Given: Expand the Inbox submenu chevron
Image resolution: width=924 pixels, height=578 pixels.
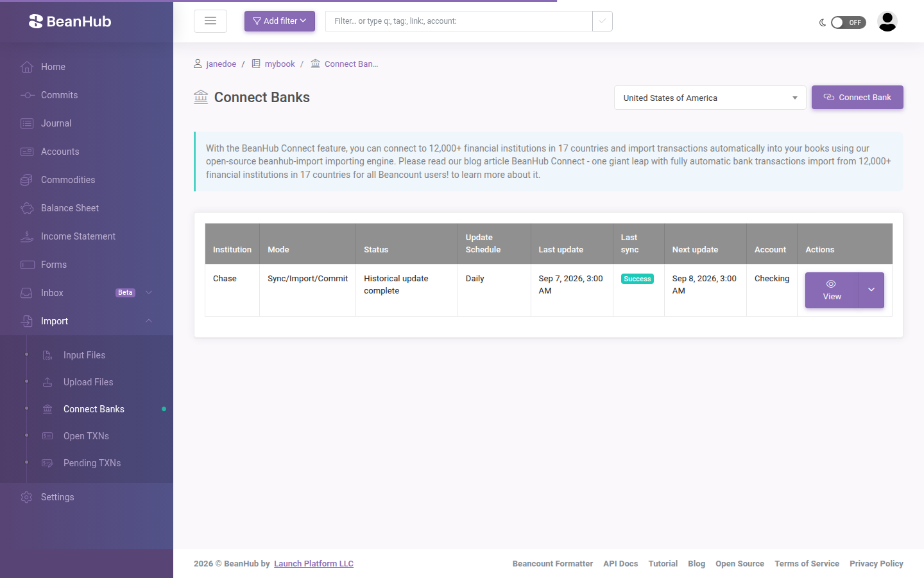Looking at the screenshot, I should click(149, 293).
